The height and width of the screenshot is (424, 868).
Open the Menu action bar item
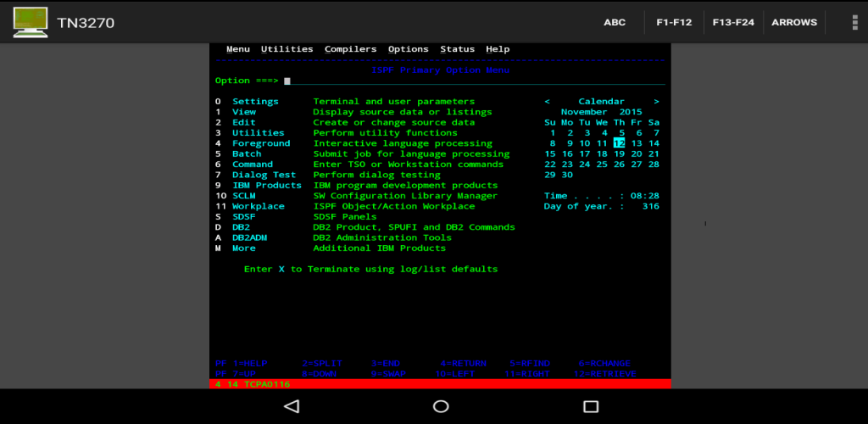(x=238, y=49)
